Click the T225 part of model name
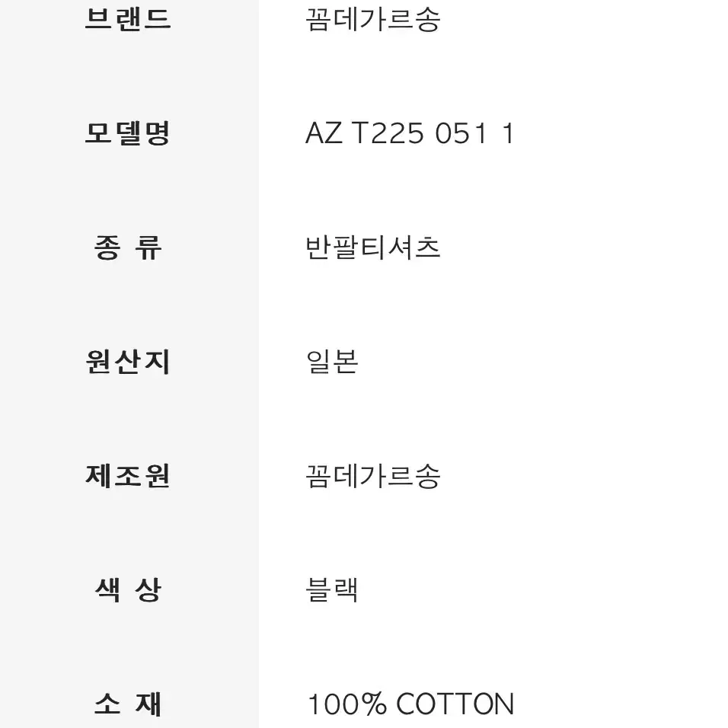This screenshot has height=728, width=728. (x=388, y=133)
